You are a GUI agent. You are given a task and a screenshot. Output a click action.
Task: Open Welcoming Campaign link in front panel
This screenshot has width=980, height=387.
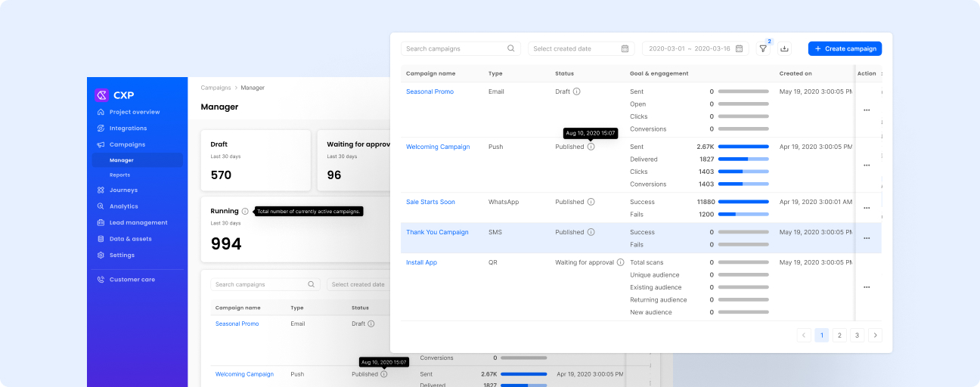(x=438, y=147)
